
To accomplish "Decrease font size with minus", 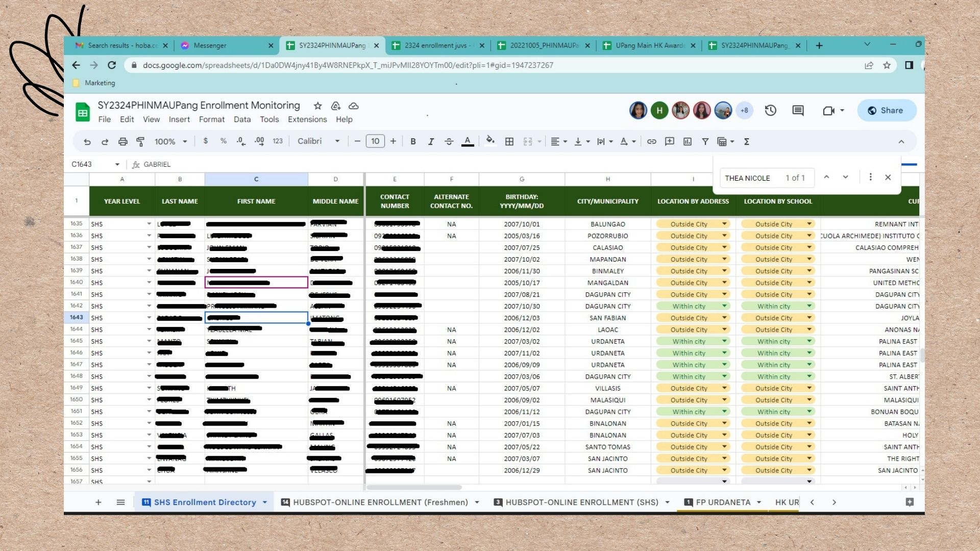I will coord(357,141).
